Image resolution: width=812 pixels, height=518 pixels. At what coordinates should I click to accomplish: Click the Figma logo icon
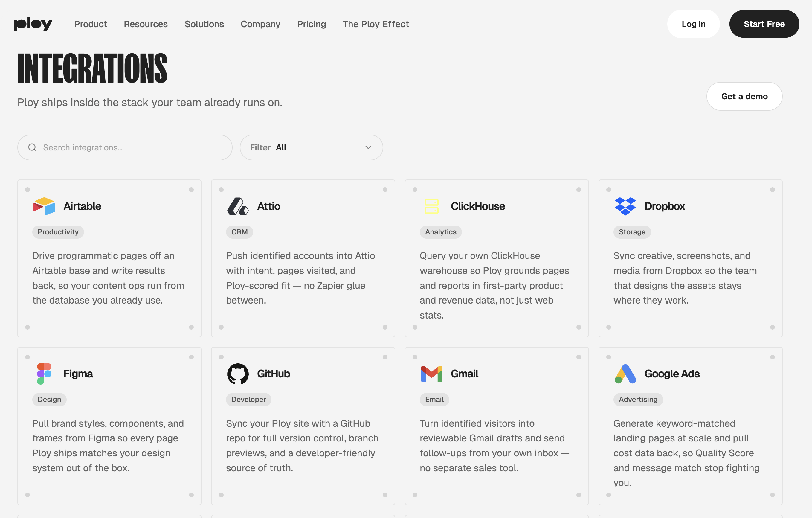point(44,374)
